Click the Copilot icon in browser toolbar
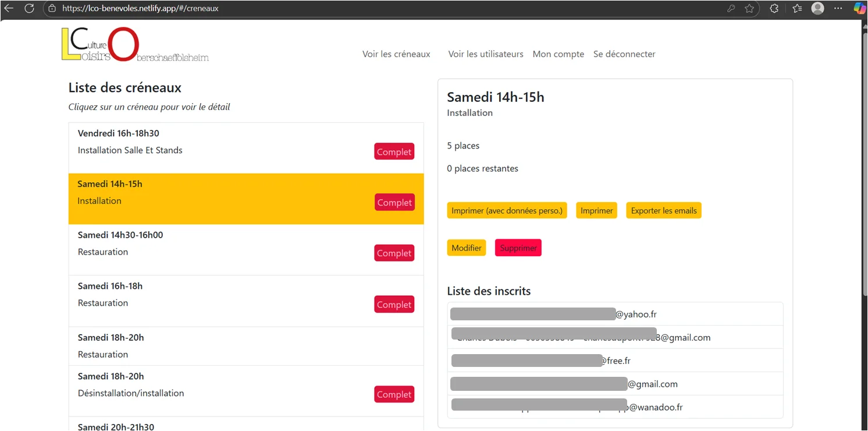Image resolution: width=868 pixels, height=431 pixels. [x=859, y=8]
